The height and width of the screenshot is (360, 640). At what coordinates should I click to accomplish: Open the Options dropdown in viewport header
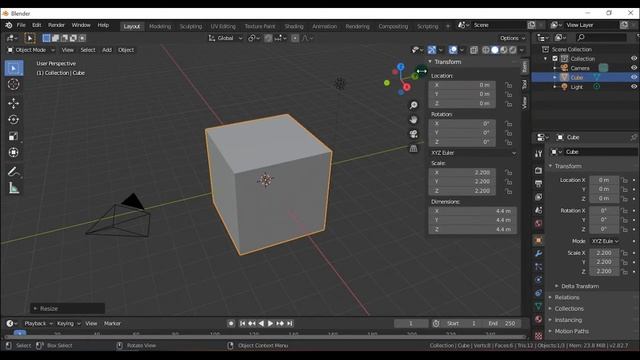point(513,38)
